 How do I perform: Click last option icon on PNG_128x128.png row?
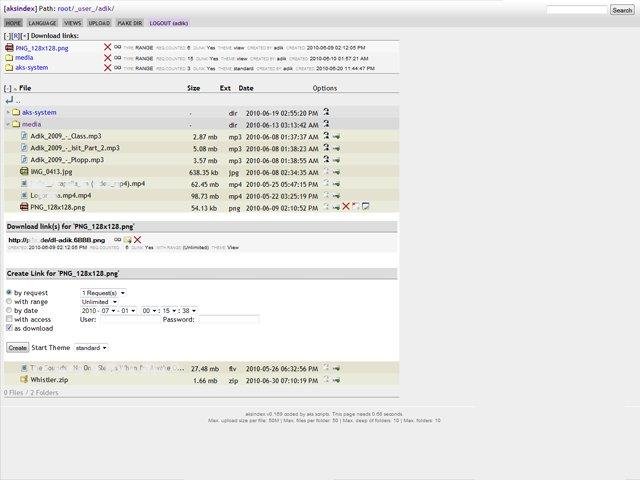[365, 207]
